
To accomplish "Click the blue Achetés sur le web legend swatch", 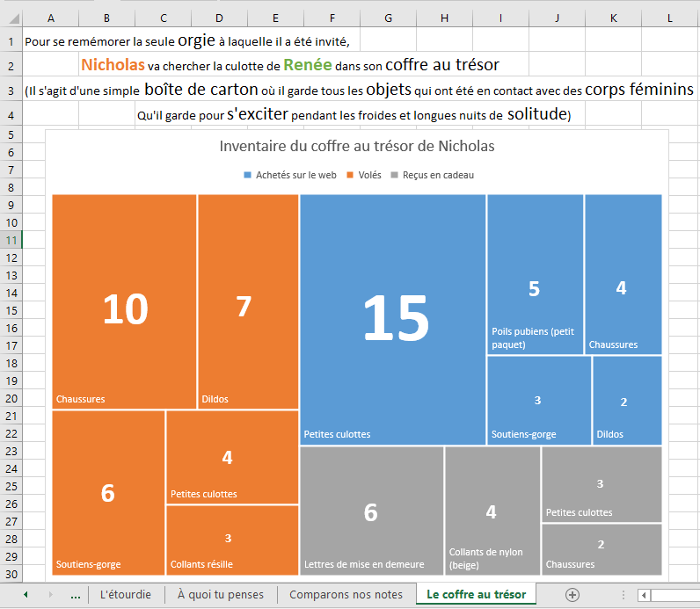I will click(x=248, y=176).
